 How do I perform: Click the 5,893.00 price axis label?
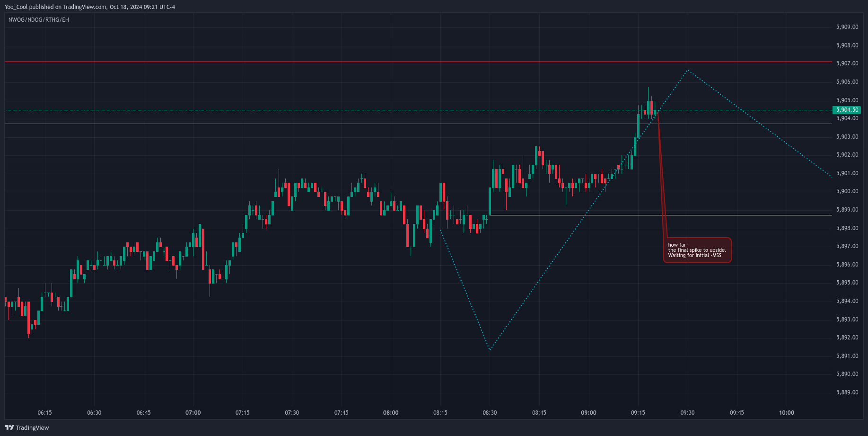(847, 320)
